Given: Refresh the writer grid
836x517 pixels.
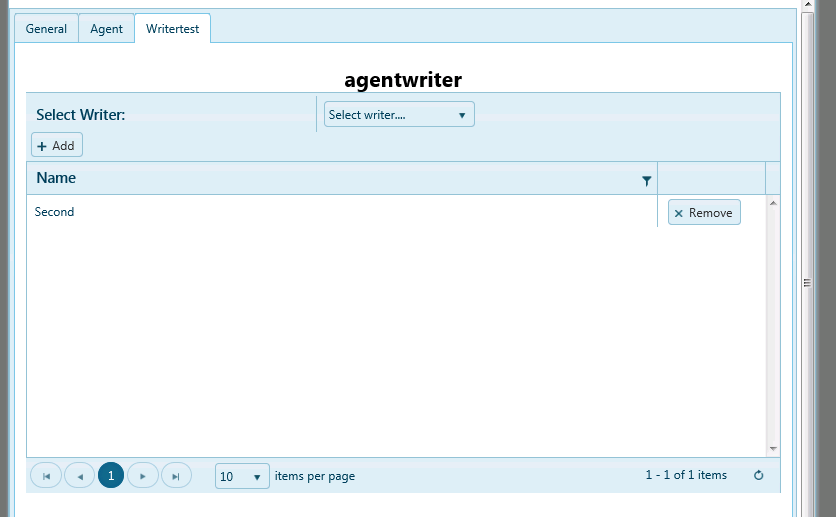Looking at the screenshot, I should (x=758, y=476).
